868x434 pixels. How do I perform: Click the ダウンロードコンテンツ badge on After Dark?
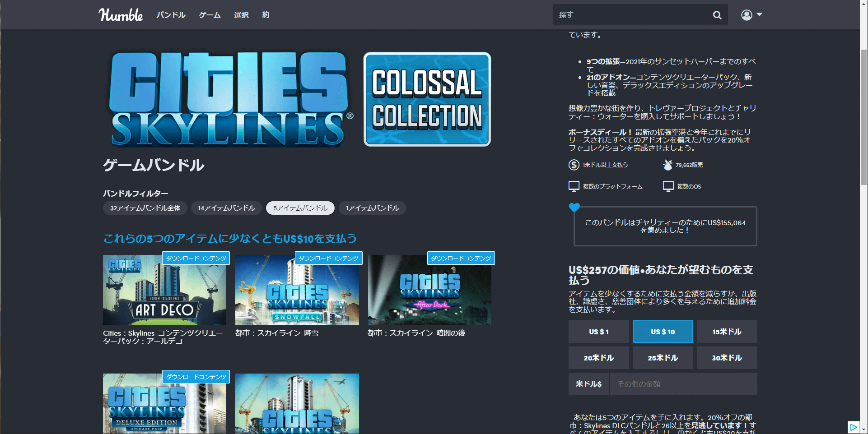point(461,258)
